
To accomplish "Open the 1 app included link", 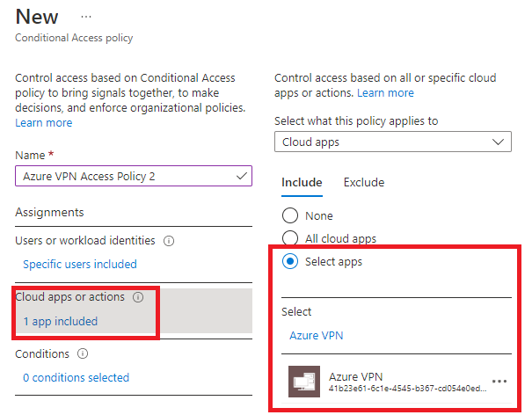I will [x=61, y=321].
